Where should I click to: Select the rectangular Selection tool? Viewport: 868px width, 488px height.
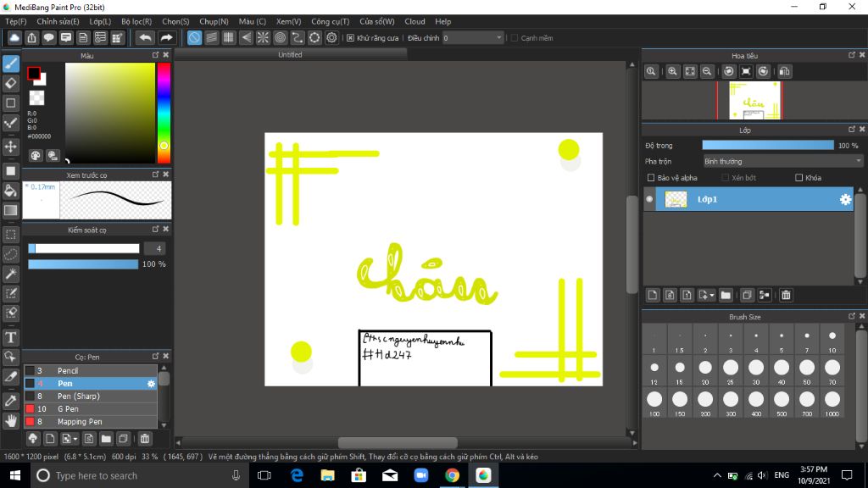point(11,235)
